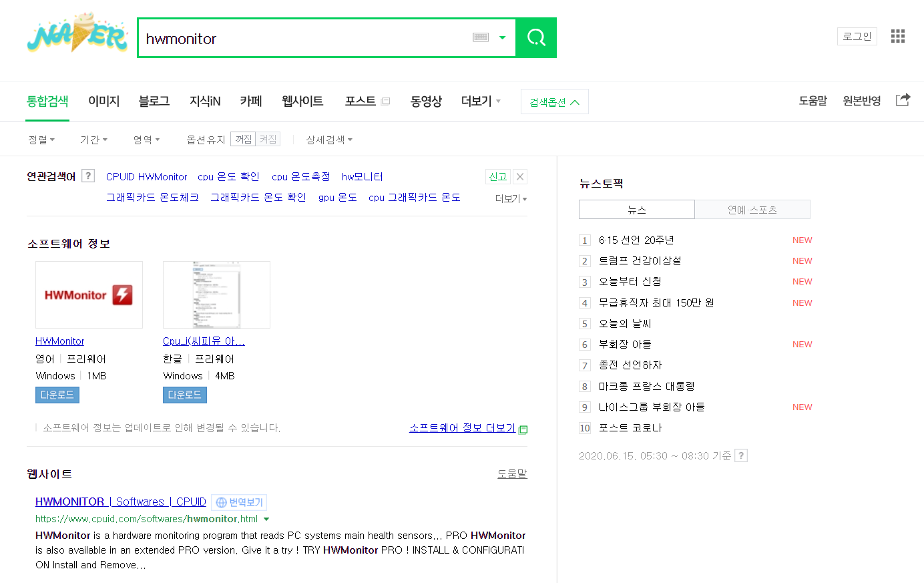
Task: Click the 원본반영 link
Action: (861, 101)
